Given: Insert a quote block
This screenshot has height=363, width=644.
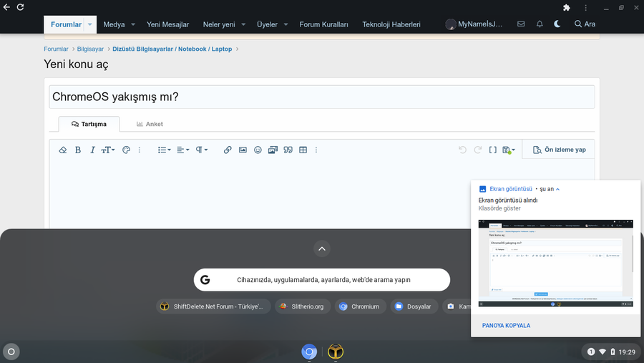Looking at the screenshot, I should point(288,150).
